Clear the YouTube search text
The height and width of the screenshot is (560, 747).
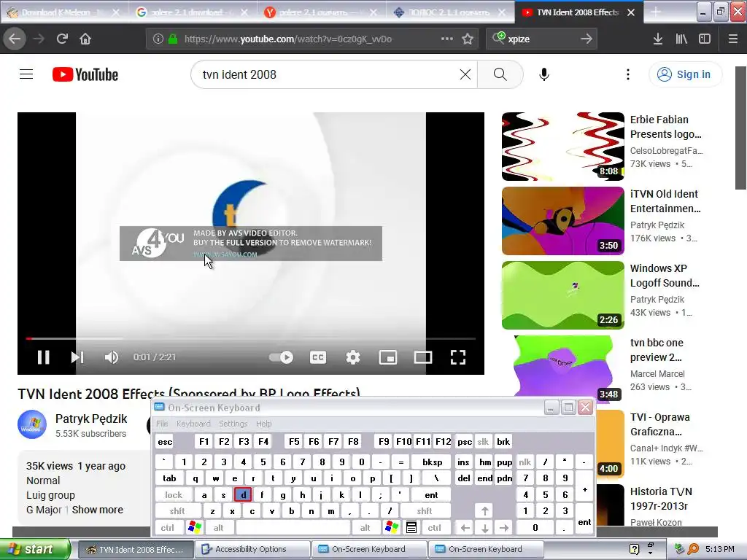[465, 74]
